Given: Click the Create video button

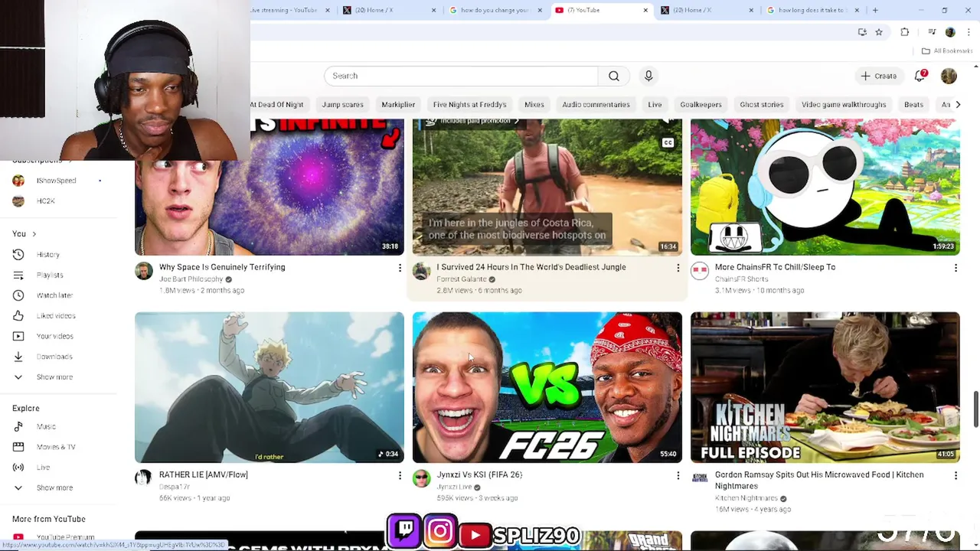Looking at the screenshot, I should [x=878, y=76].
